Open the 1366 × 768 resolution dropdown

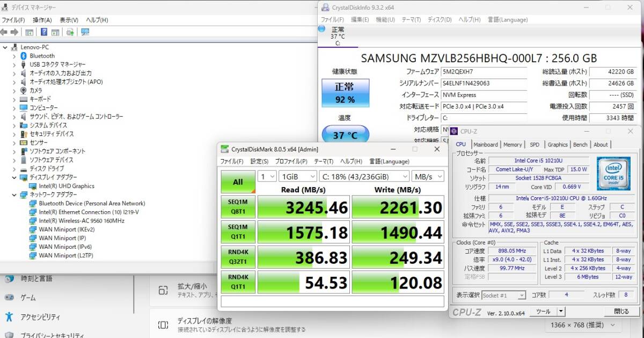(x=584, y=326)
